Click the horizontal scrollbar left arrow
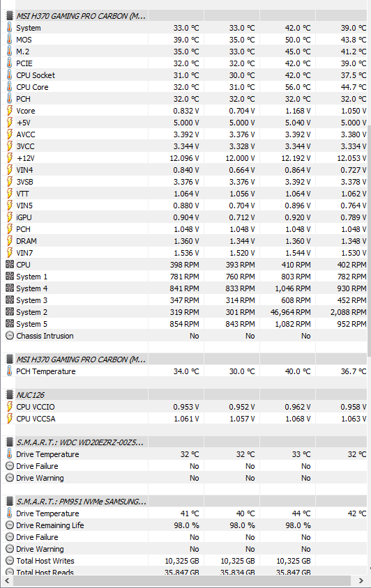The width and height of the screenshot is (371, 588). click(7, 580)
